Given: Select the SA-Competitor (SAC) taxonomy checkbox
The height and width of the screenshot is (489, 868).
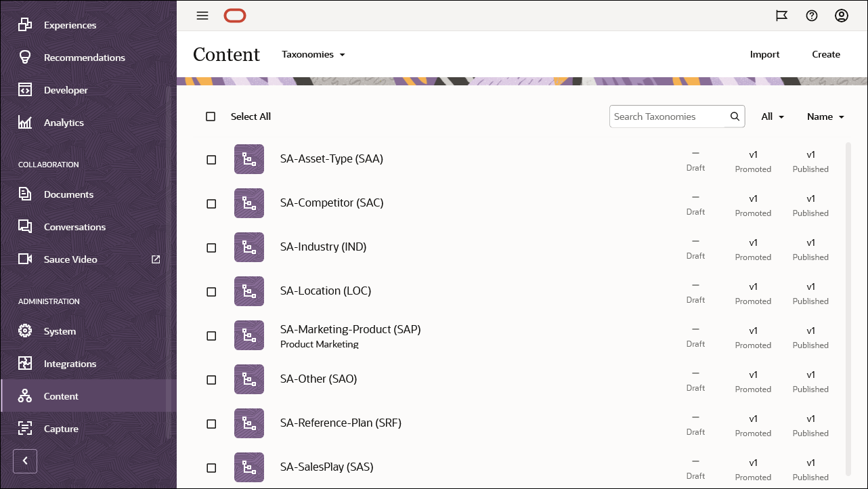Looking at the screenshot, I should coord(211,204).
